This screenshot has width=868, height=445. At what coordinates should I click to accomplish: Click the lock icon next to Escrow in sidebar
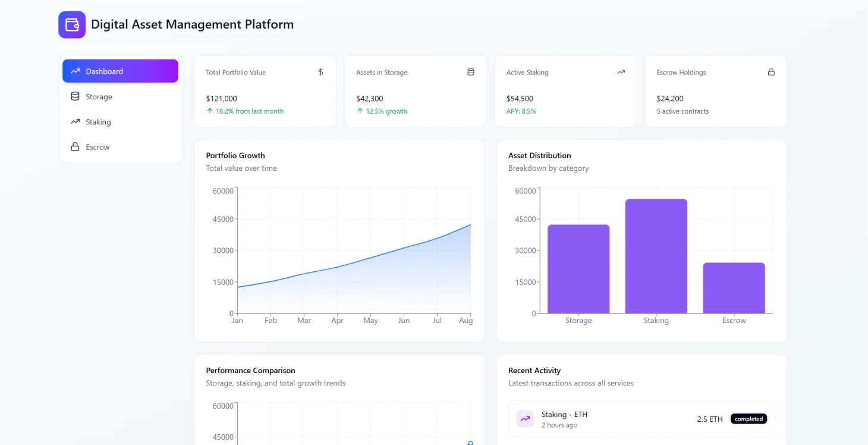(74, 147)
